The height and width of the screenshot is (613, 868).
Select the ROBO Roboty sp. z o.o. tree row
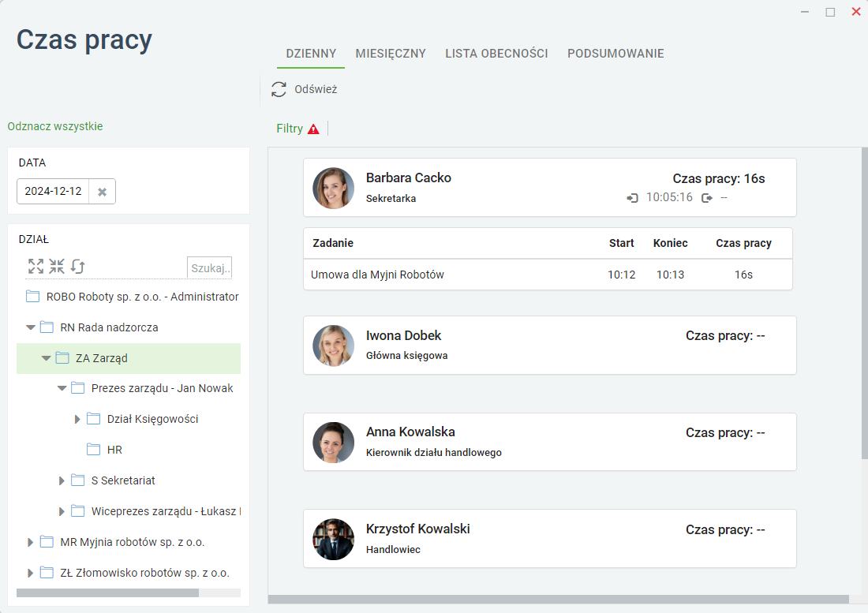click(x=129, y=297)
